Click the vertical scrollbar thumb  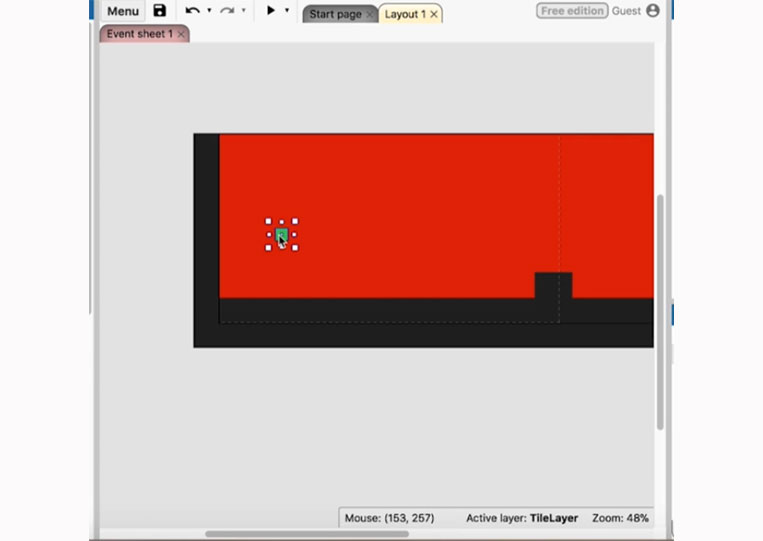[660, 312]
